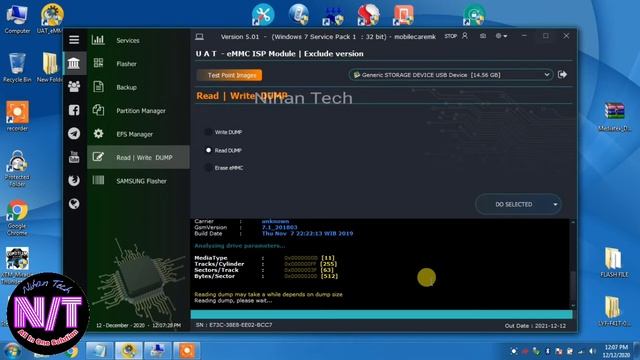The height and width of the screenshot is (360, 640).
Task: Open the Firefox sidebar icon
Action: 74,180
